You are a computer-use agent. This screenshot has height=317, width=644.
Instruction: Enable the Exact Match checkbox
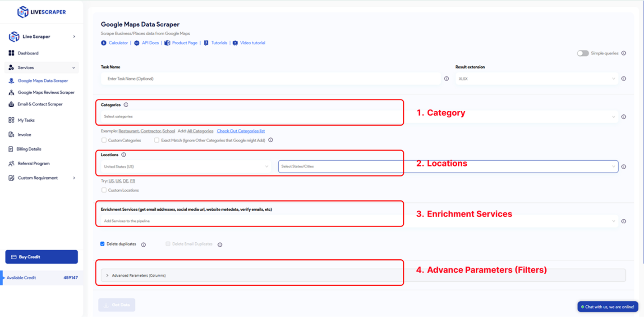pos(156,140)
